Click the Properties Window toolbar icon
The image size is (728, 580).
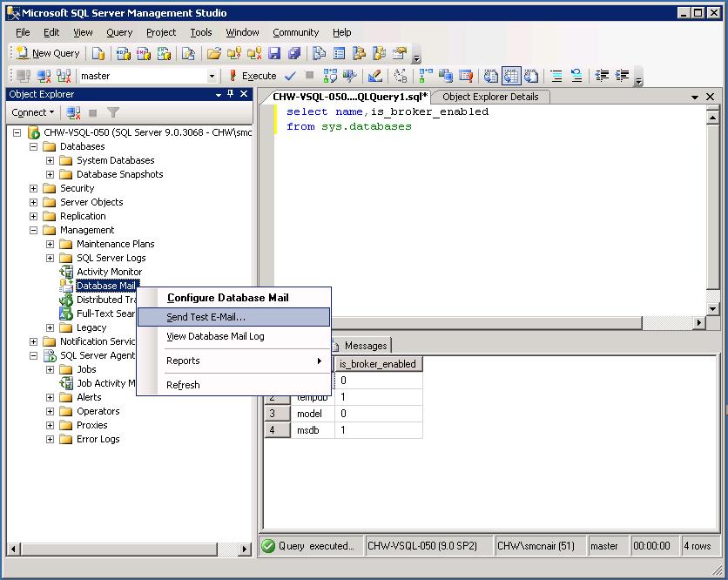click(400, 53)
